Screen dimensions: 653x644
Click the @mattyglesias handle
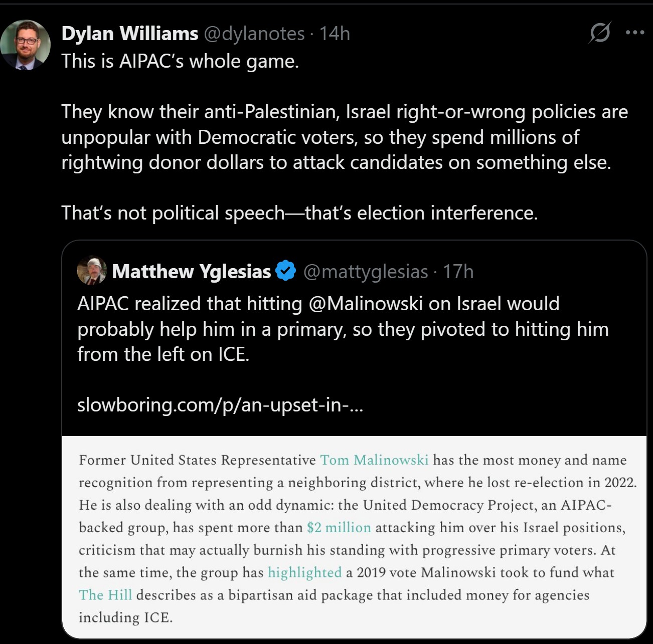[366, 271]
